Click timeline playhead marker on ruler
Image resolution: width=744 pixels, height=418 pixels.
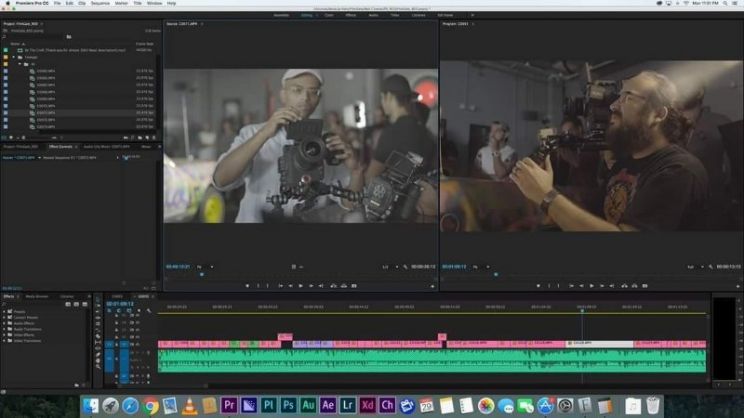[x=582, y=310]
